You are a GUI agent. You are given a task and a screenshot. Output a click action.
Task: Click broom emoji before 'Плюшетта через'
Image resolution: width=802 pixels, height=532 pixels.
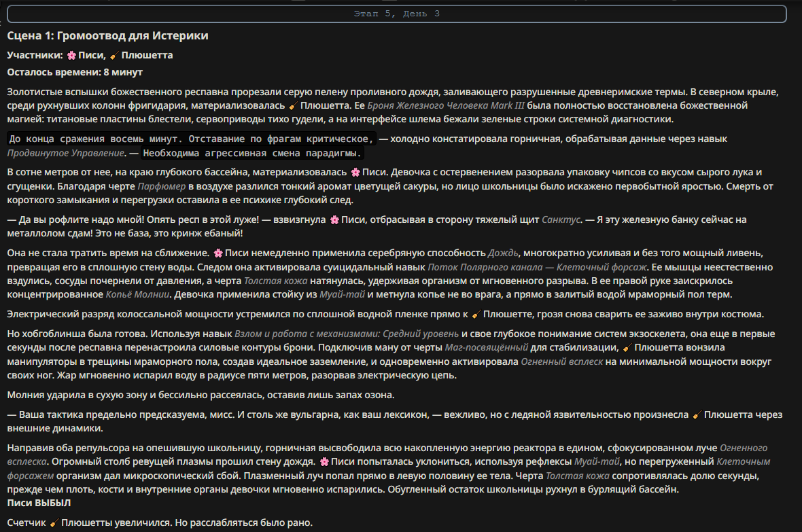[x=697, y=415]
